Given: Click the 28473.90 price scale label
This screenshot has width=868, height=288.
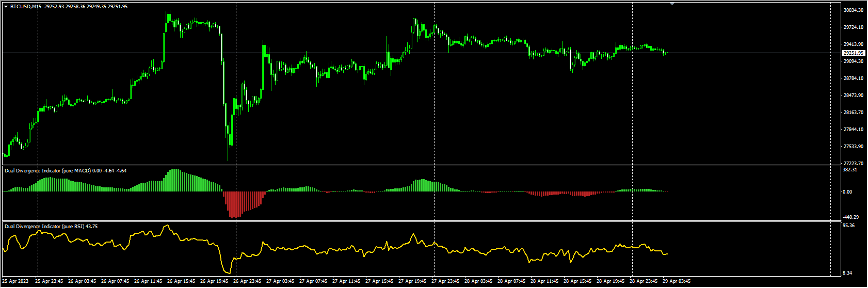Looking at the screenshot, I should click(x=853, y=95).
